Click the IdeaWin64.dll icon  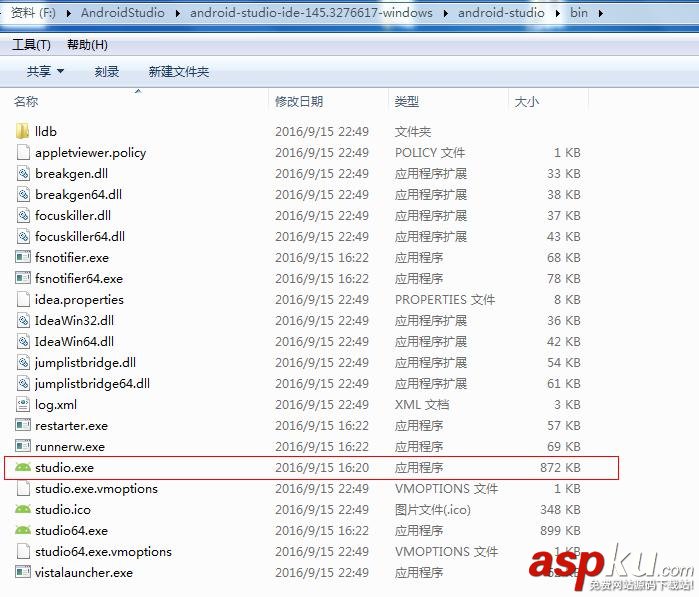(x=23, y=341)
